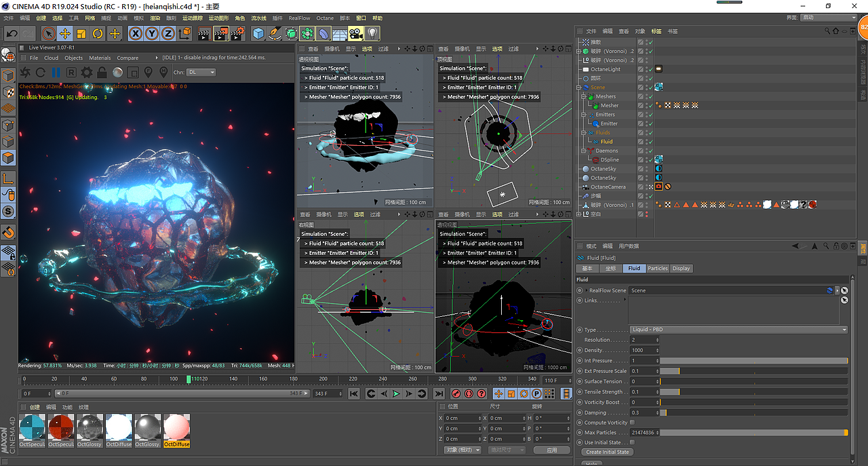Open the spline Pen tool
Image resolution: width=868 pixels, height=466 pixels.
[x=275, y=33]
